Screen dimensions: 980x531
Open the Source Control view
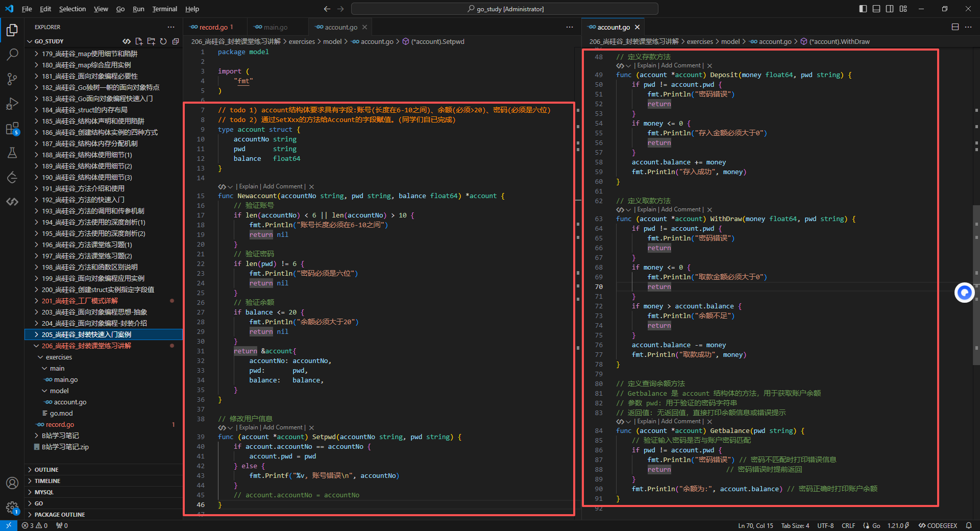pos(12,79)
